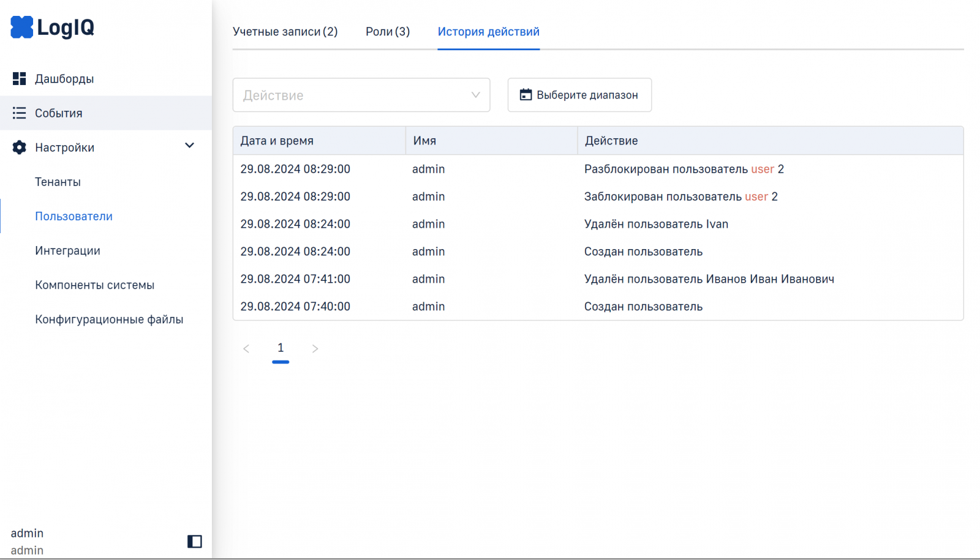
Task: Switch to the Учетные записи tab
Action: (x=285, y=32)
